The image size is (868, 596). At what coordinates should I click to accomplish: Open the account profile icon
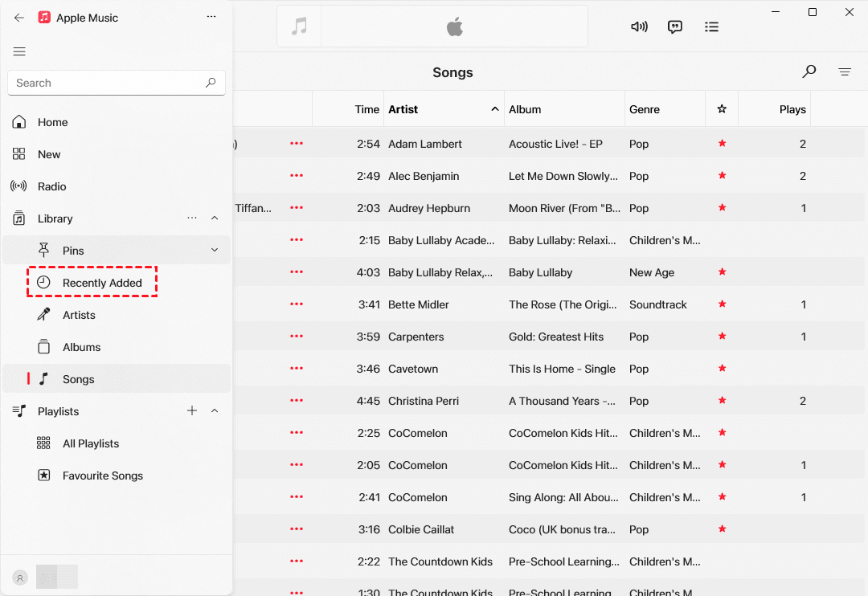[20, 578]
